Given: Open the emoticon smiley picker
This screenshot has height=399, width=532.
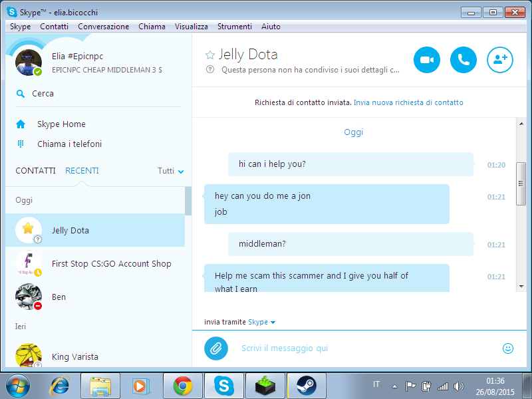Looking at the screenshot, I should click(x=508, y=348).
